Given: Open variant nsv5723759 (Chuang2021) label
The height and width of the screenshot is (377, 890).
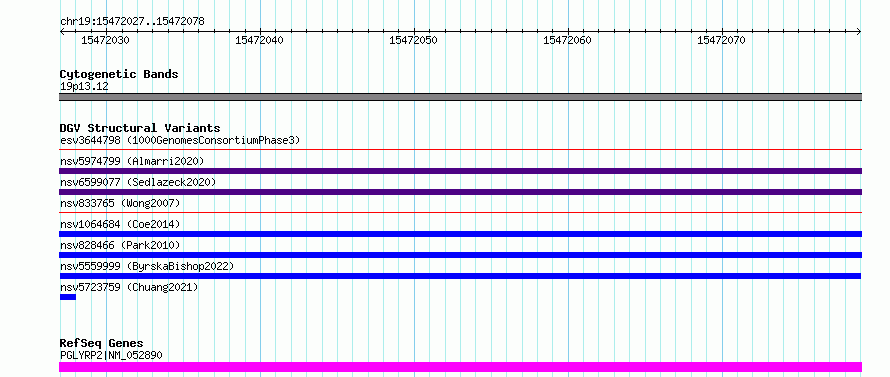Looking at the screenshot, I should (x=129, y=287).
